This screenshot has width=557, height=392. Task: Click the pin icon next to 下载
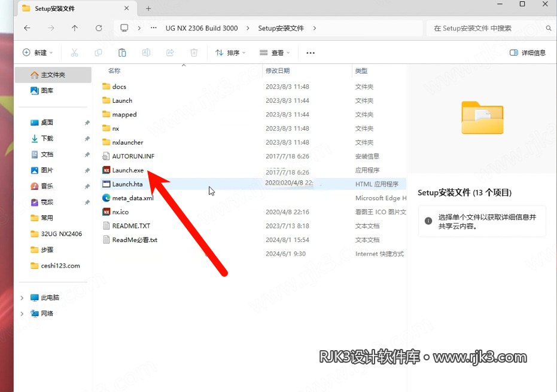coord(87,139)
